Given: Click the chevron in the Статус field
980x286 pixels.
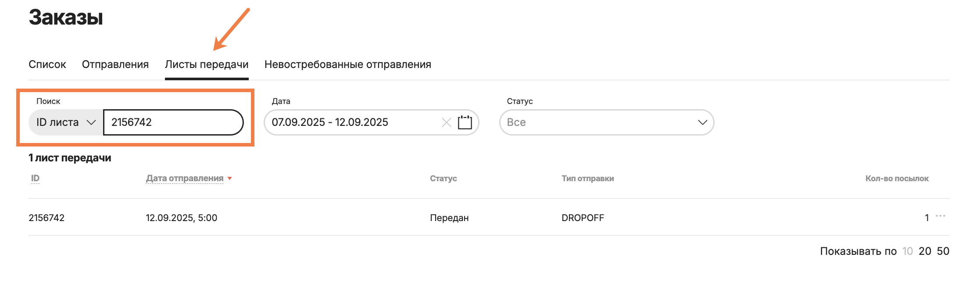Looking at the screenshot, I should click(x=702, y=122).
